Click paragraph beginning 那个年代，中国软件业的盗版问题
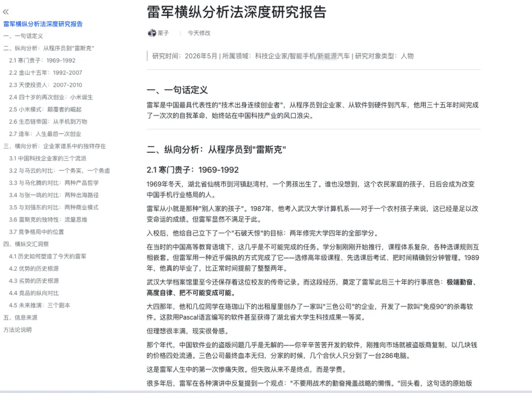 [312, 350]
